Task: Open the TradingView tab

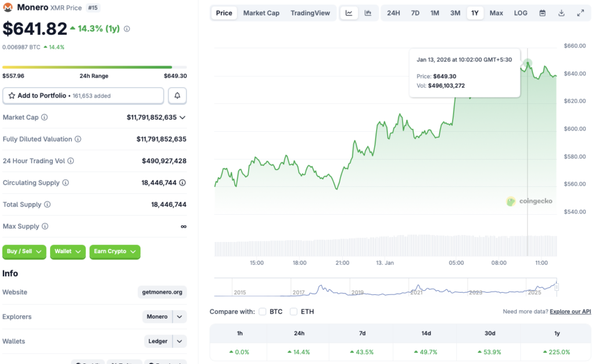Action: point(311,12)
